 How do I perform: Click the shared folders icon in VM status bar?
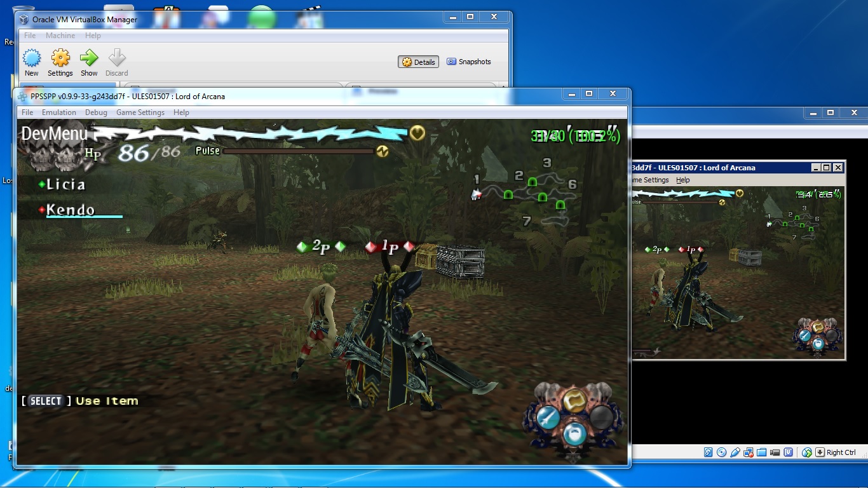point(762,452)
